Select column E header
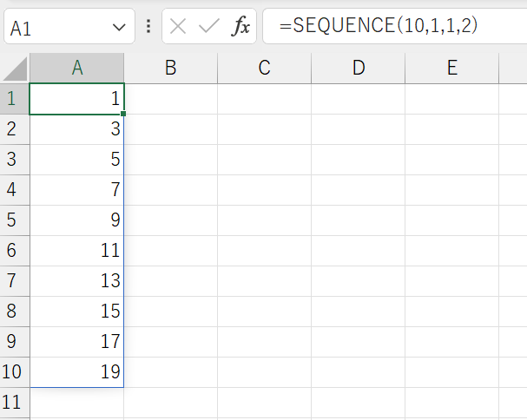527x420 pixels. click(x=452, y=68)
